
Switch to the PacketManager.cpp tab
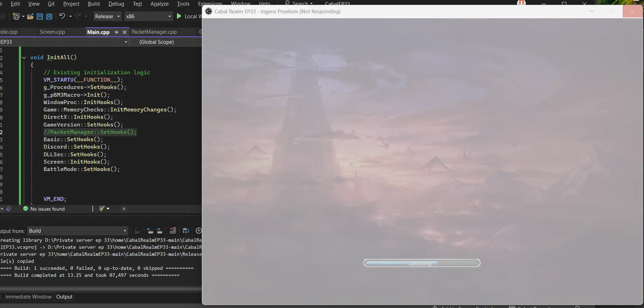154,32
